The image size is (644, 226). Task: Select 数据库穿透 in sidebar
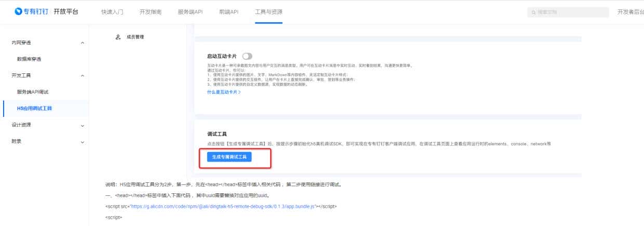29,59
